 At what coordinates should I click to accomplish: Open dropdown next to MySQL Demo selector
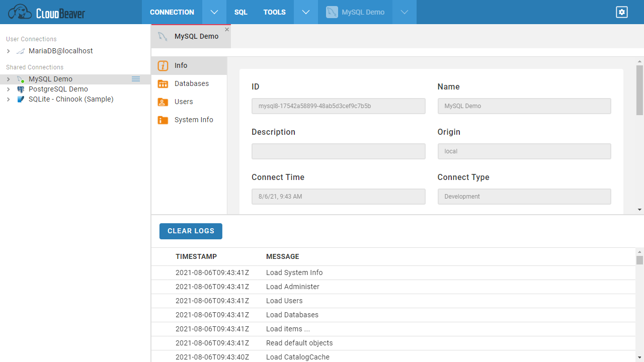405,12
